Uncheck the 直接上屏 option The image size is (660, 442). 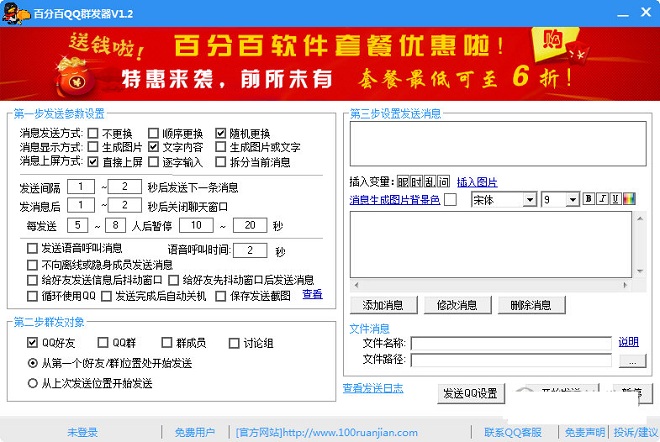point(93,162)
